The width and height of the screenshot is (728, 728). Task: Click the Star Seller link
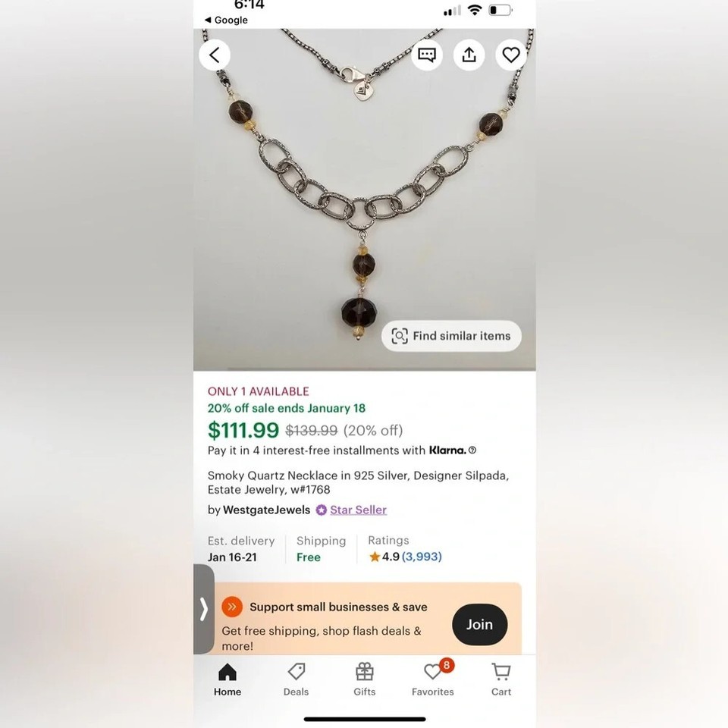358,510
